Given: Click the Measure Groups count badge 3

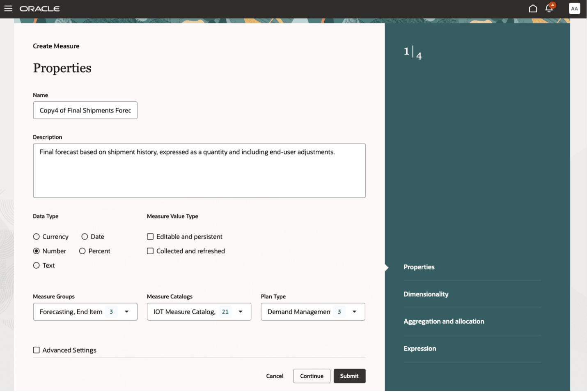Looking at the screenshot, I should click(111, 312).
